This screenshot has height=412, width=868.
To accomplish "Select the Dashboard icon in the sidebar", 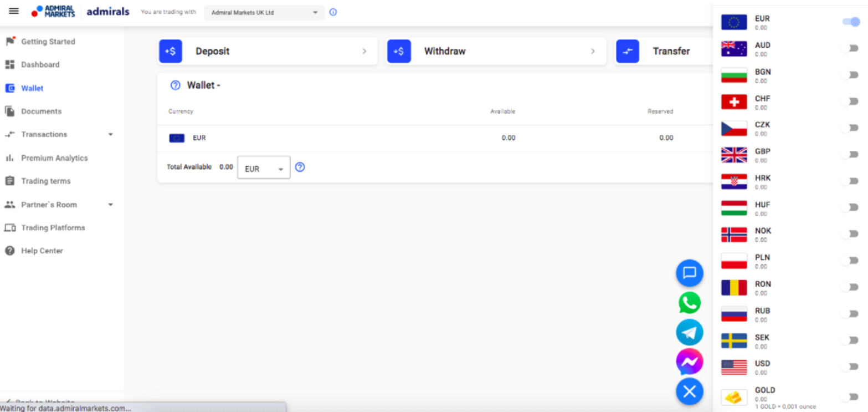I will tap(11, 64).
